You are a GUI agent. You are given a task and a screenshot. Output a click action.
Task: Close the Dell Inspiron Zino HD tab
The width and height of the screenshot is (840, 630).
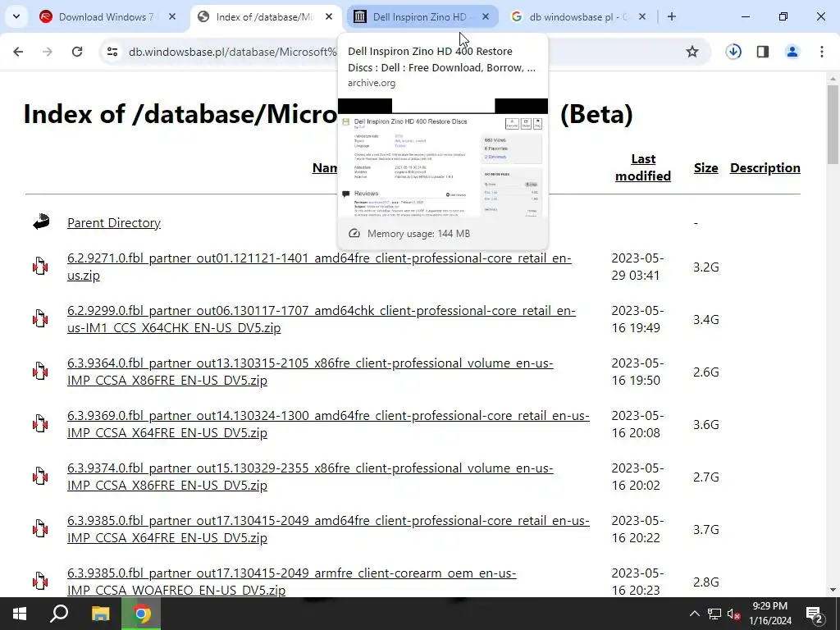pyautogui.click(x=486, y=16)
